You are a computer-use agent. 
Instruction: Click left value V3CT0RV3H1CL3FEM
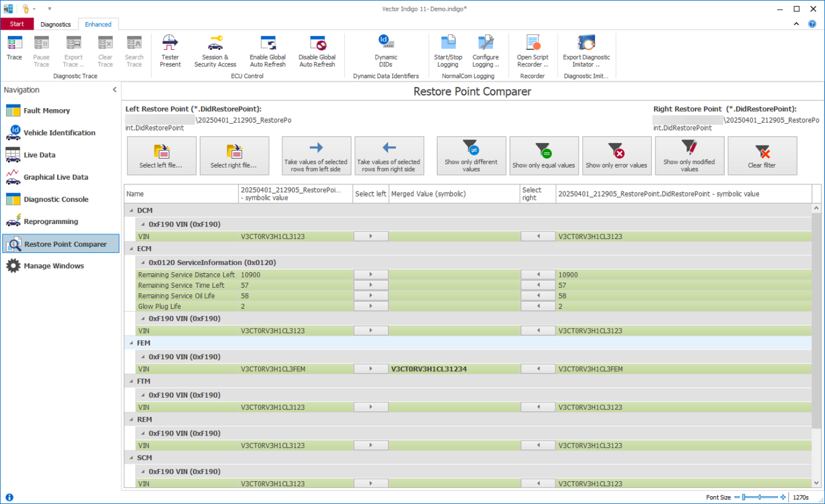273,369
